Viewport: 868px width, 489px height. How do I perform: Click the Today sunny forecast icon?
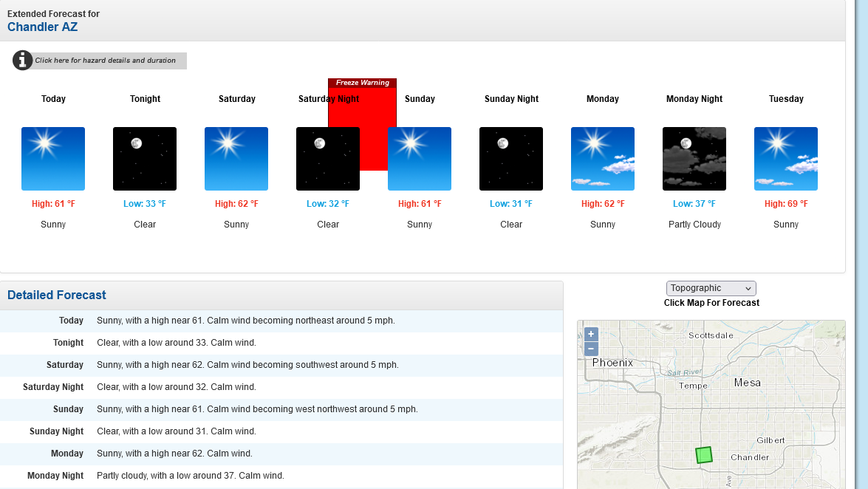53,159
